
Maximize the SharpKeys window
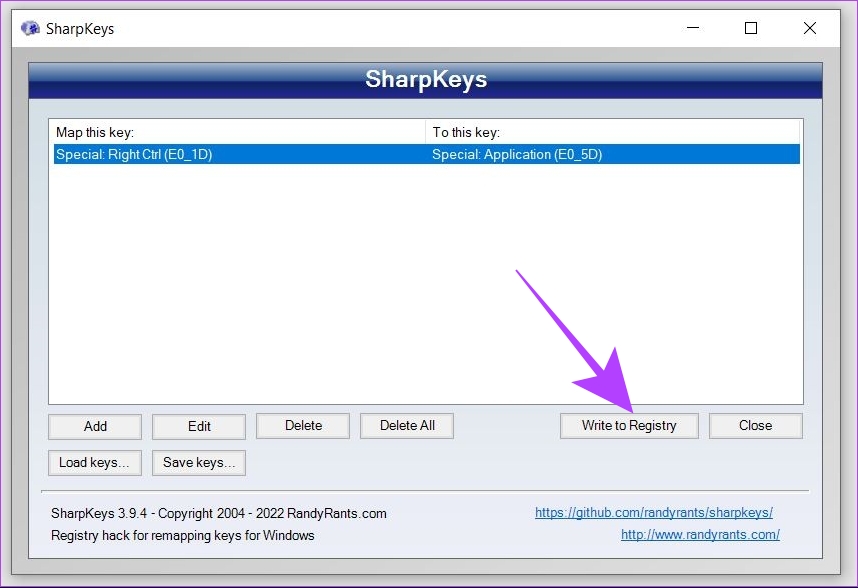(751, 28)
